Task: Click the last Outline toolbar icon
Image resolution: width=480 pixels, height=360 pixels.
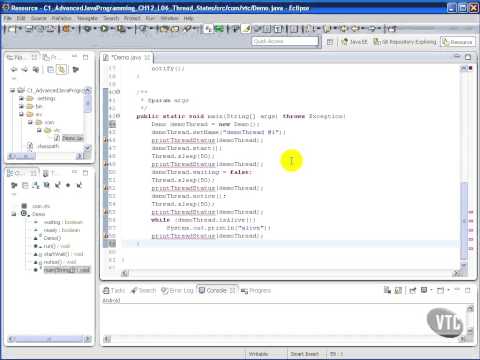Action: pyautogui.click(x=79, y=185)
